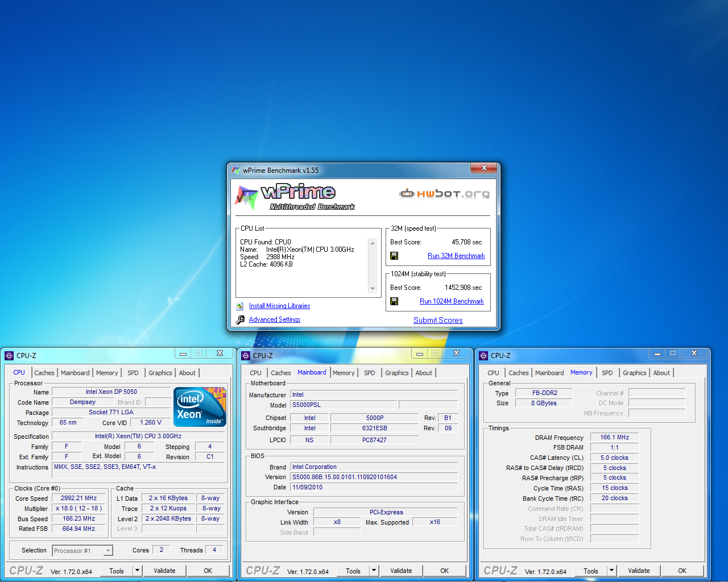Screen dimensions: 728x582
Task: Open About tab in left CPU-Z
Action: [x=187, y=373]
